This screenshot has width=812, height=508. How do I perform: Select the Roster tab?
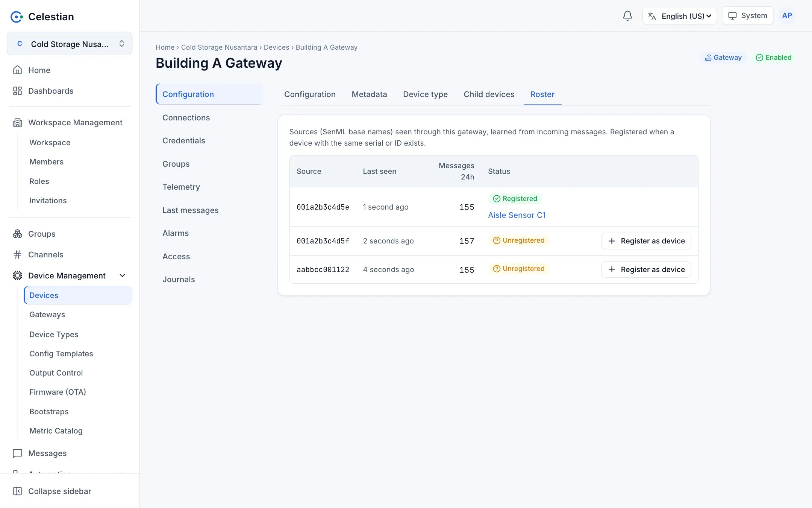pos(542,94)
